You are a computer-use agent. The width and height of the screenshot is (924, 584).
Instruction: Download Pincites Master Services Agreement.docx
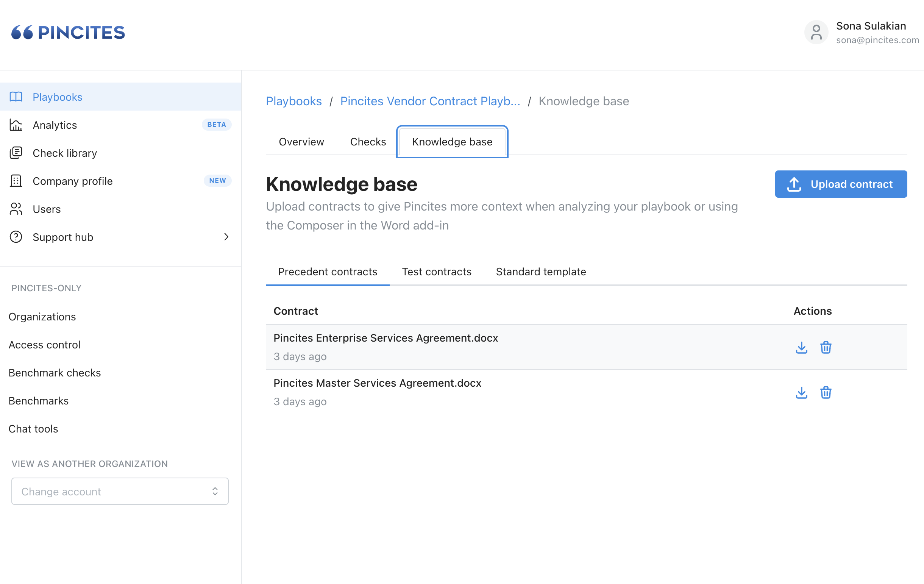tap(801, 392)
